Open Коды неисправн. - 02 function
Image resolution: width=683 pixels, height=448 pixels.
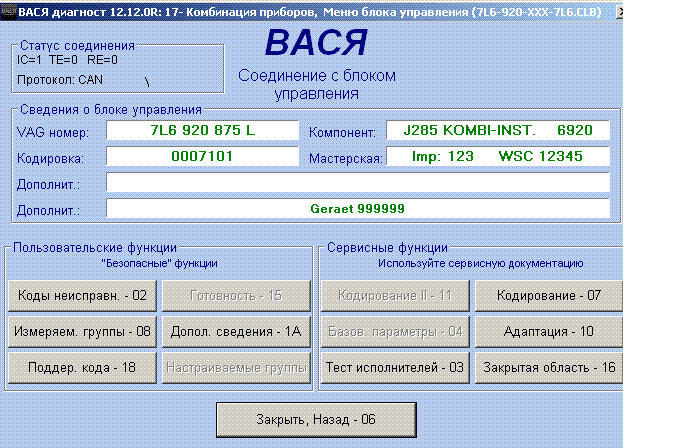point(82,295)
